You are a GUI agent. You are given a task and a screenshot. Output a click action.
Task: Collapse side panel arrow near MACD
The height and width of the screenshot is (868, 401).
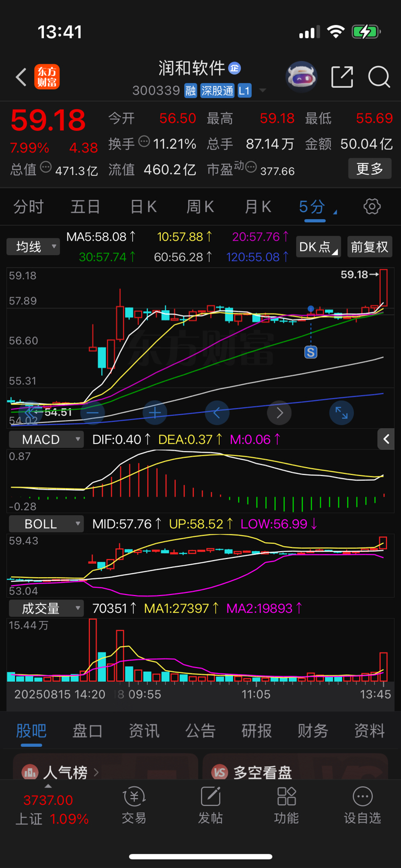pyautogui.click(x=386, y=439)
